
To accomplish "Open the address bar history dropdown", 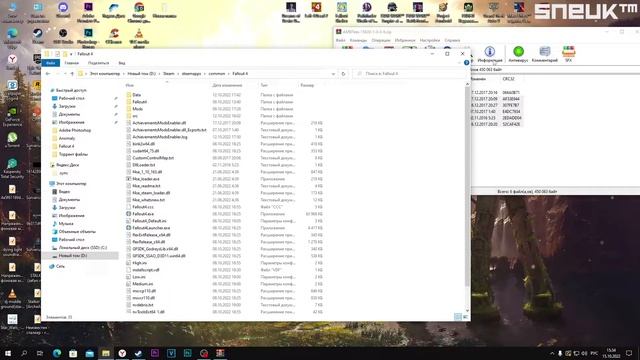I will point(333,74).
